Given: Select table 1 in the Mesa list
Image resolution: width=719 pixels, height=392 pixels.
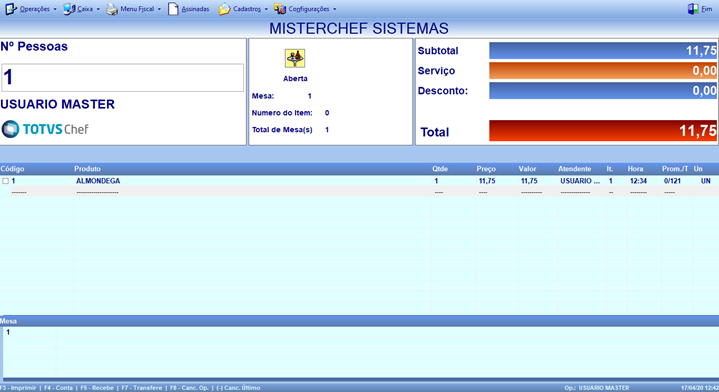Looking at the screenshot, I should (x=8, y=332).
